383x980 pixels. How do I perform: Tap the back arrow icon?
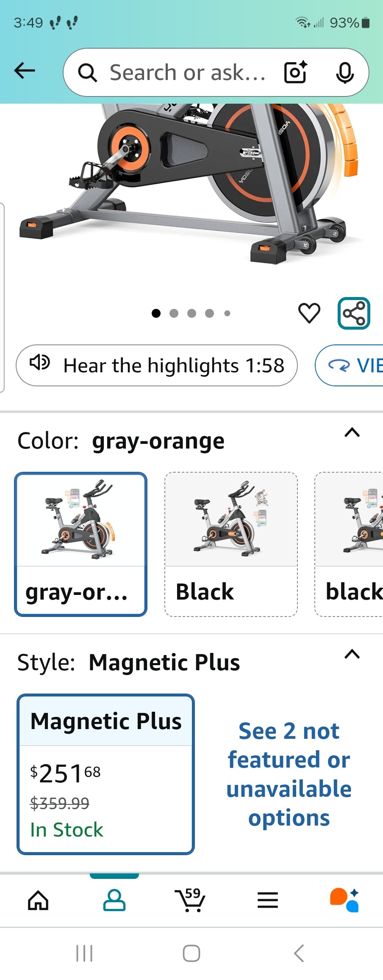click(25, 71)
